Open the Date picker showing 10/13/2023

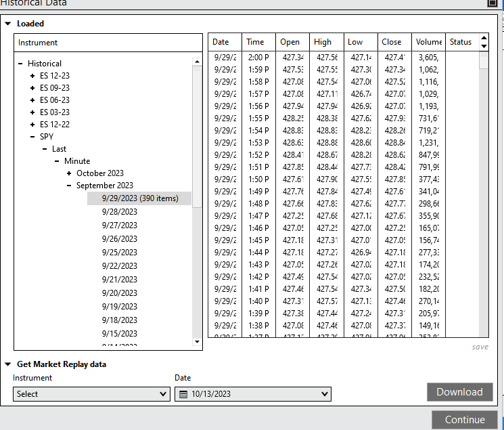pos(253,394)
